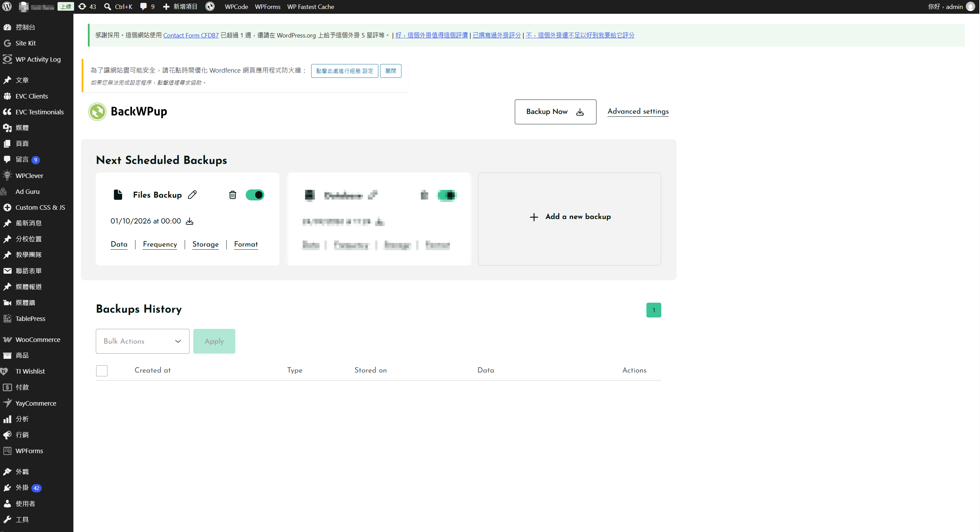Click the Apply bulk action button
The width and height of the screenshot is (980, 532).
pyautogui.click(x=214, y=341)
